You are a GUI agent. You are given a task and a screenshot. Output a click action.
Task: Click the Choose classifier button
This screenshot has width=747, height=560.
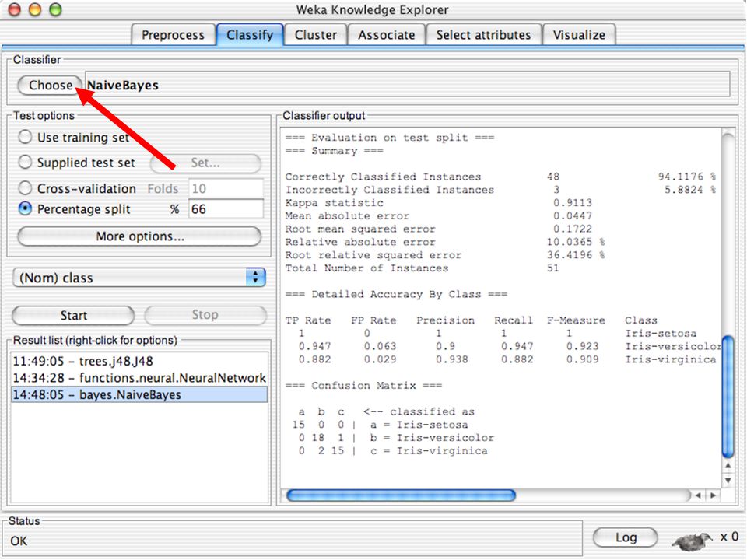point(50,86)
